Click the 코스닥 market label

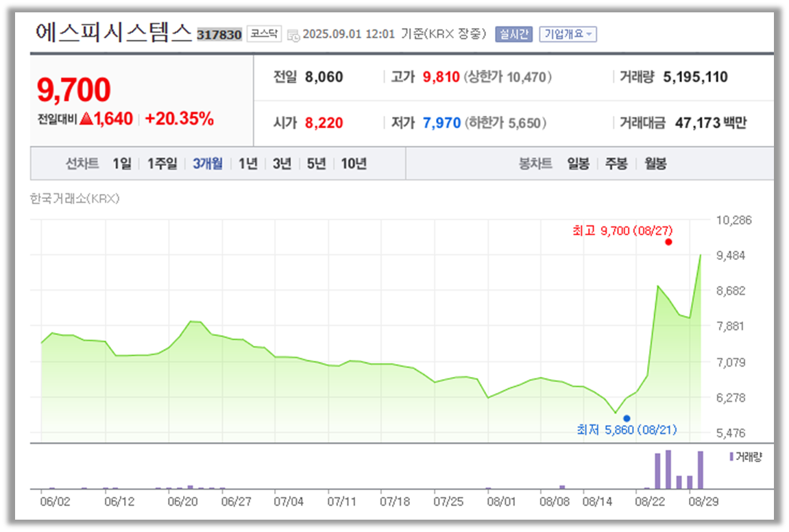(264, 34)
